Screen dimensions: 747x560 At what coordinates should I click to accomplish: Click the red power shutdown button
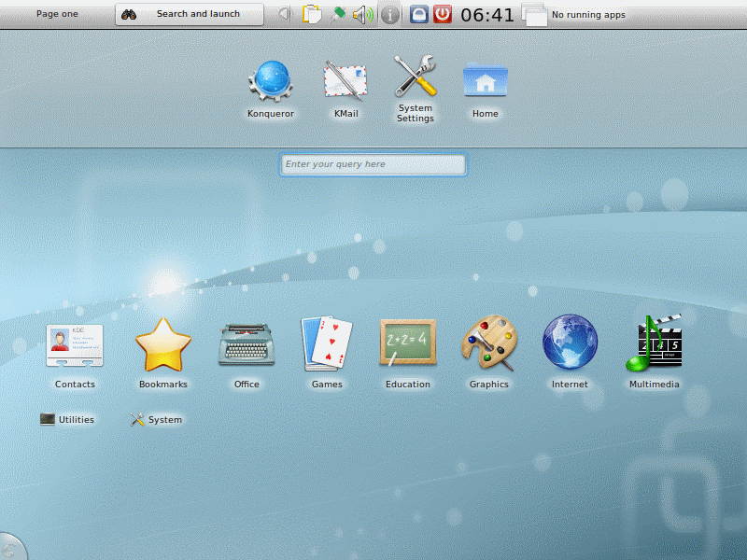pos(443,14)
